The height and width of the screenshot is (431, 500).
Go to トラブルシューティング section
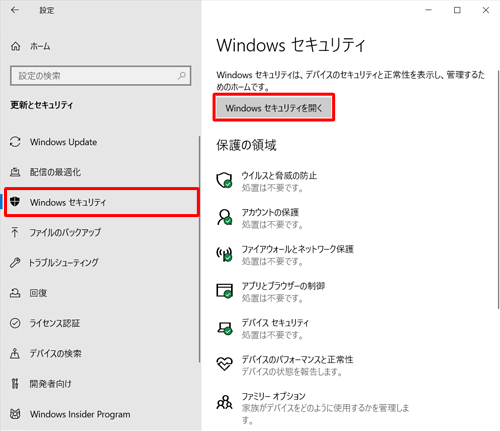point(64,262)
